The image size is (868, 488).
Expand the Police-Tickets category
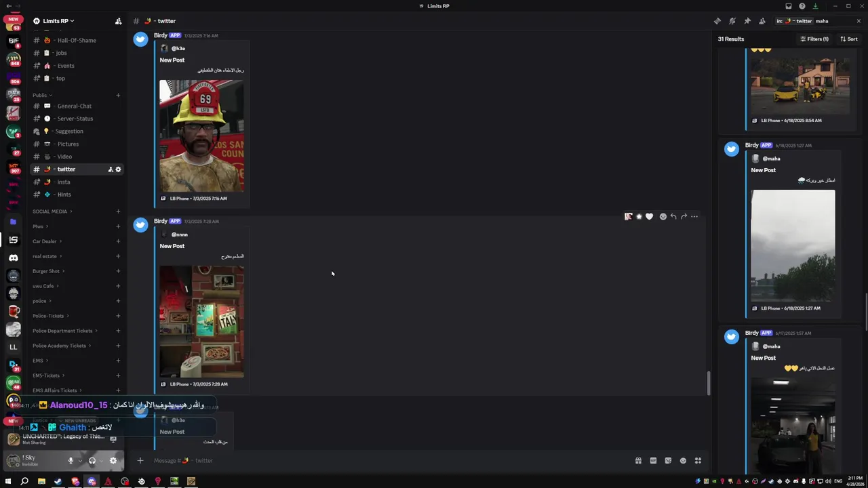(x=50, y=316)
